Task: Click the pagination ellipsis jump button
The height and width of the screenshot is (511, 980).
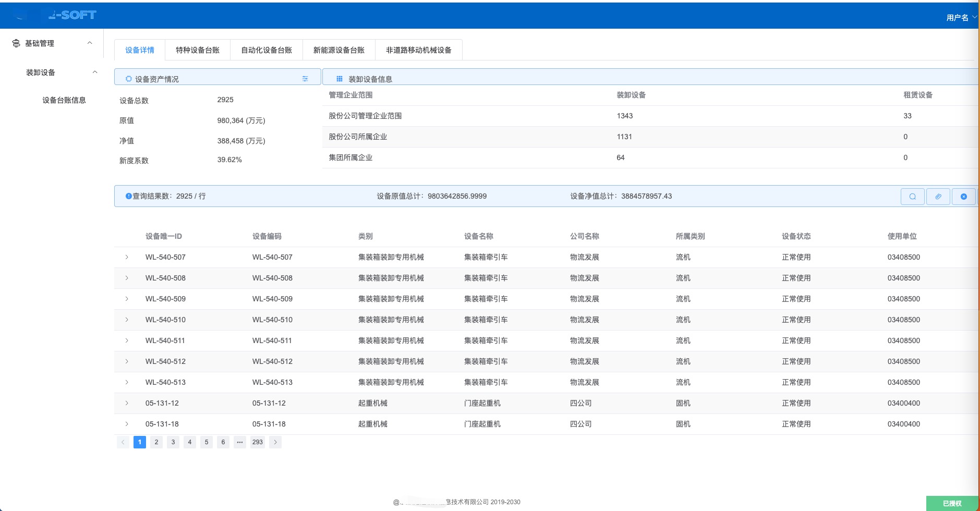Action: click(x=240, y=442)
